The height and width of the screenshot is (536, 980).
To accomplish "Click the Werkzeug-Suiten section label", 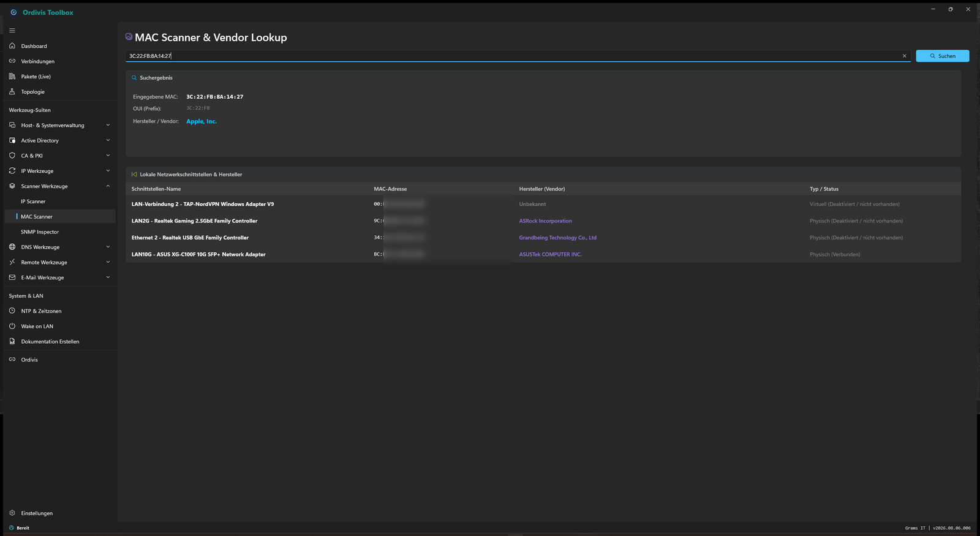I will click(x=30, y=110).
